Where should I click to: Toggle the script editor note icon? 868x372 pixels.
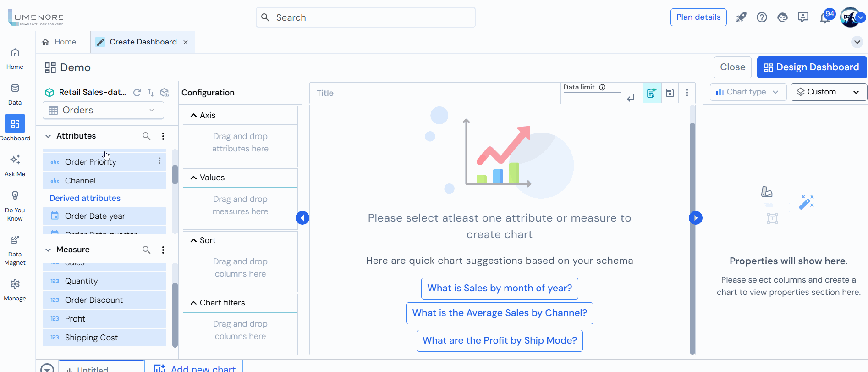(652, 93)
